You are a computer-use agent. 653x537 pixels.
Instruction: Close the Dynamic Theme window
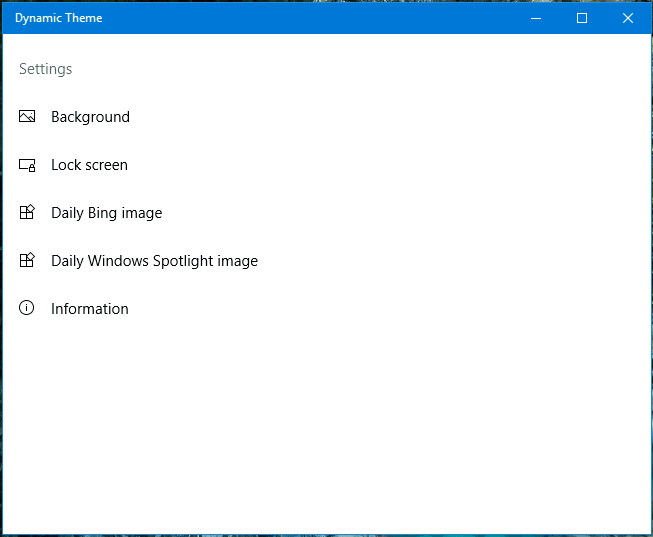628,18
